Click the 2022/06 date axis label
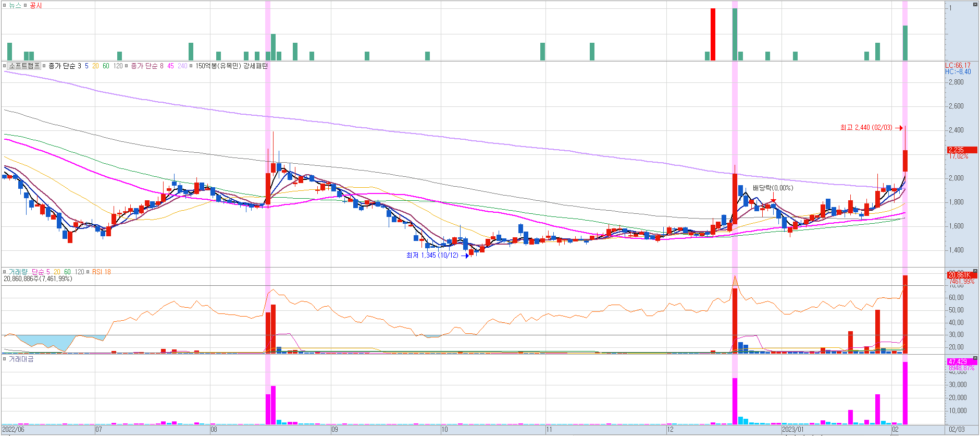The width and height of the screenshot is (980, 436). pos(14,429)
